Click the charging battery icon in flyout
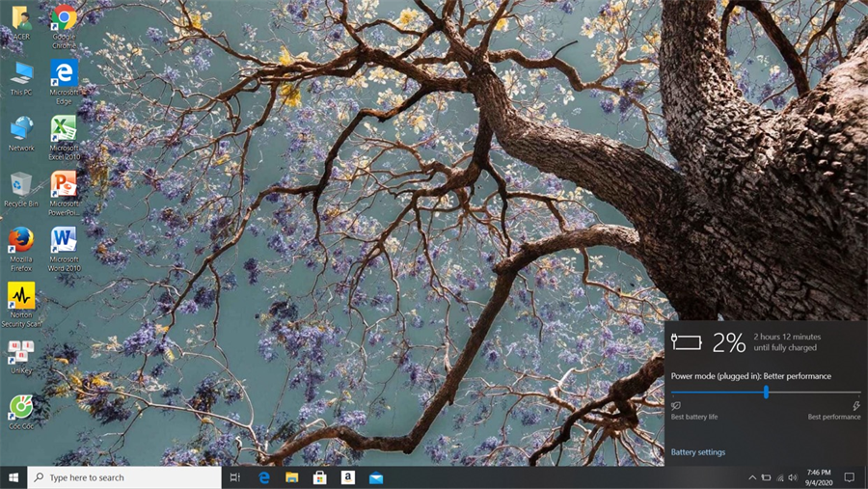The image size is (868, 489). pos(687,342)
